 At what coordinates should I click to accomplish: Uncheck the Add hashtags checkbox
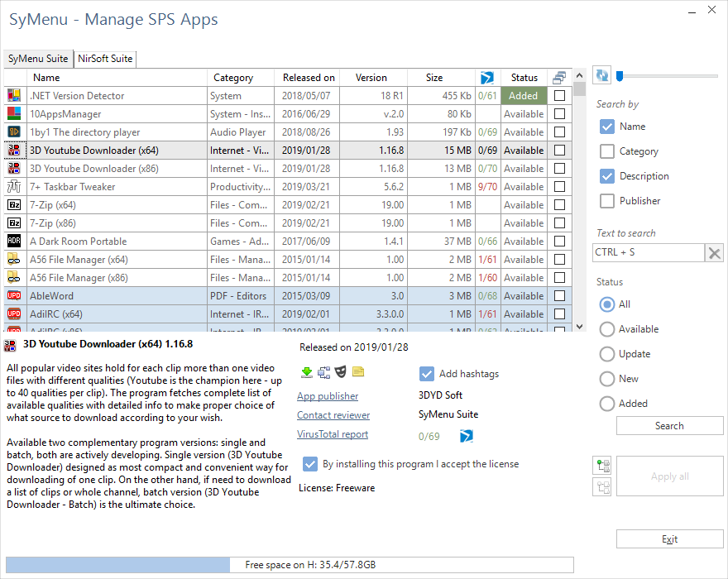[x=426, y=374]
